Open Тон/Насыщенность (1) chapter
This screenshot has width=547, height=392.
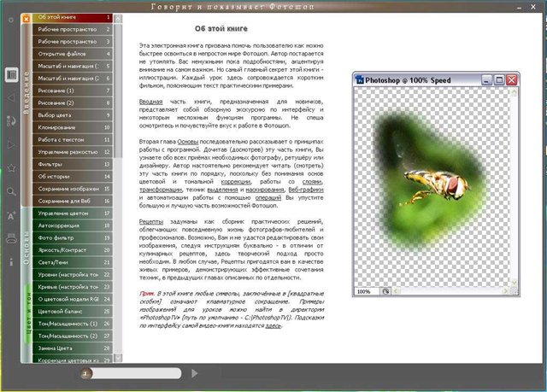[72, 324]
